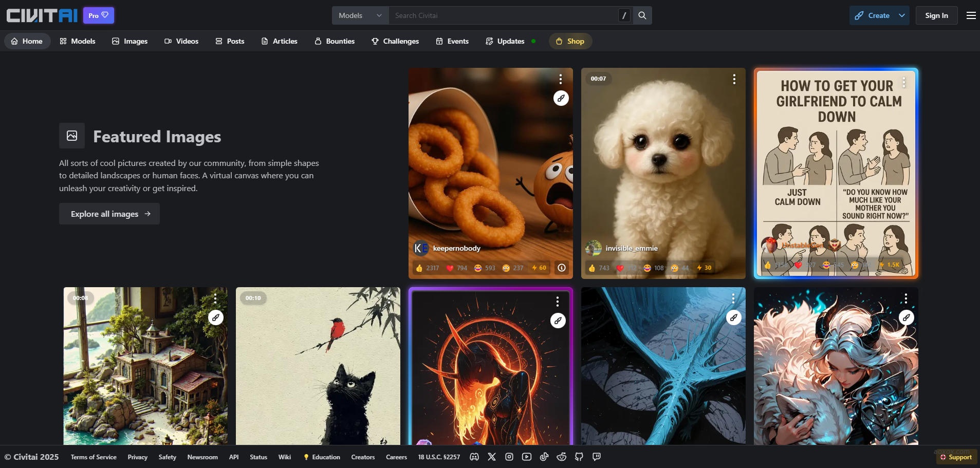The height and width of the screenshot is (468, 980).
Task: Show info for the onion rings image
Action: [x=562, y=268]
